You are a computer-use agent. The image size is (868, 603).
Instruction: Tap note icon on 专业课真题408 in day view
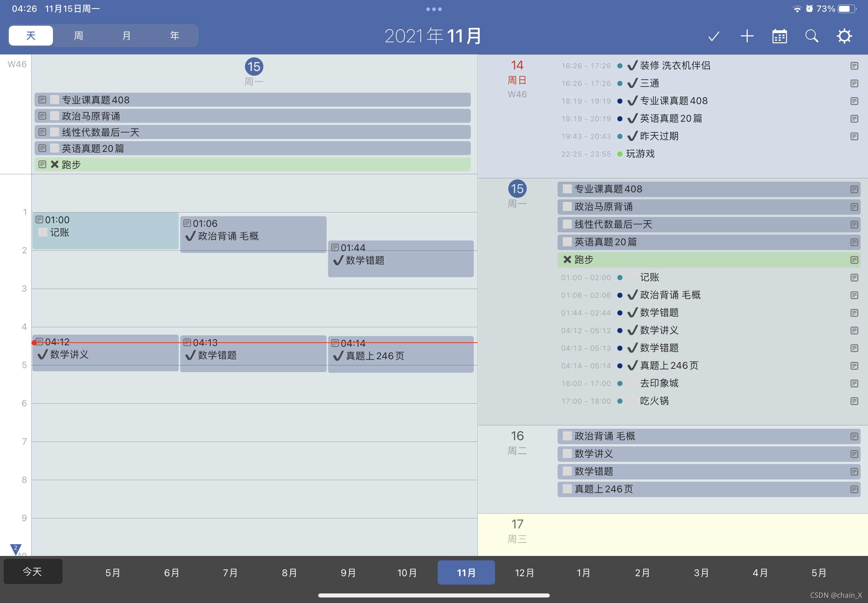pyautogui.click(x=42, y=100)
